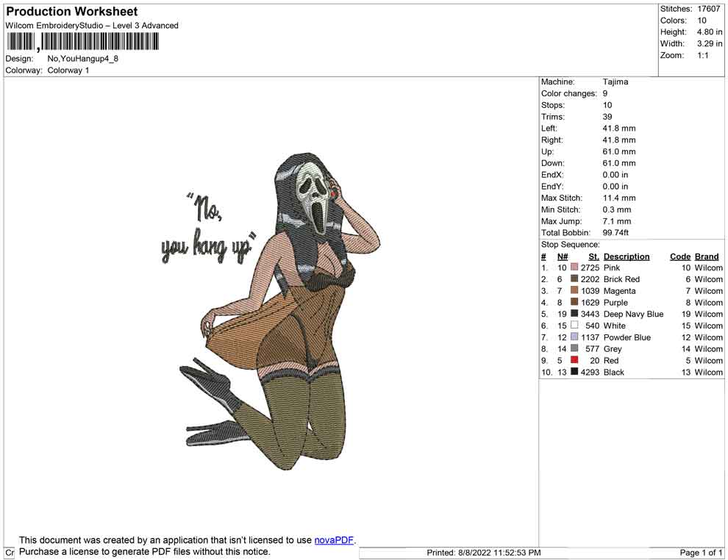Select the White thread swatch
The height and width of the screenshot is (560, 728).
pos(574,326)
